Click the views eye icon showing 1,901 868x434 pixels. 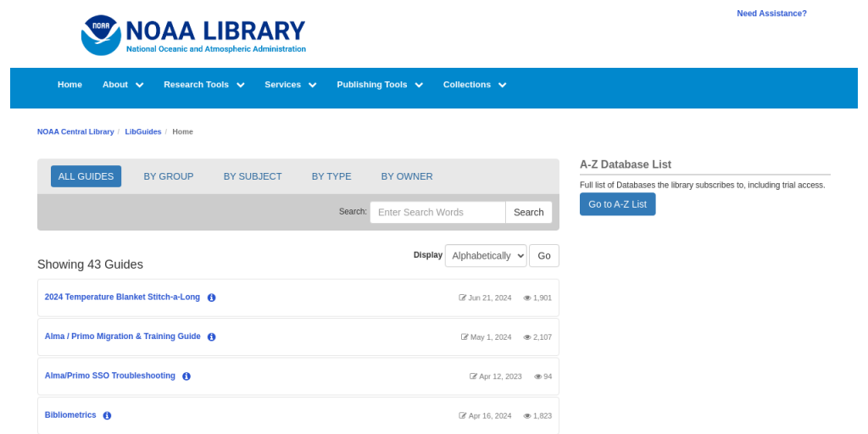527,298
